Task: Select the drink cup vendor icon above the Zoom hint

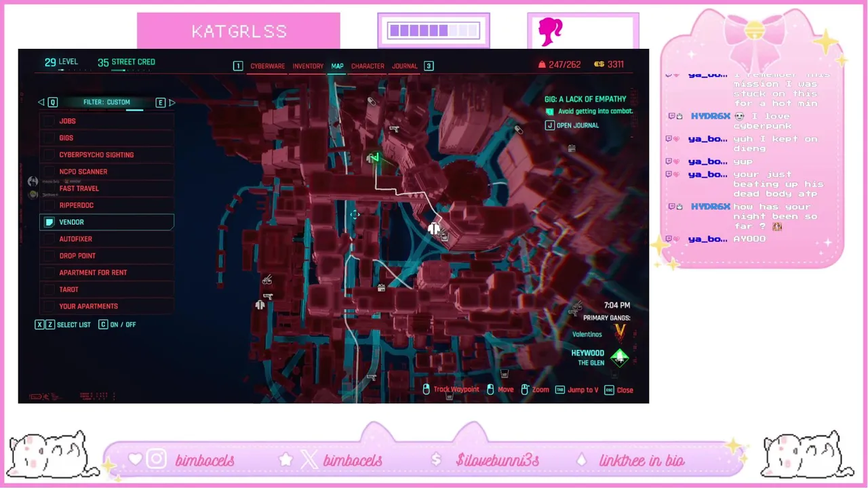Action: click(x=505, y=373)
